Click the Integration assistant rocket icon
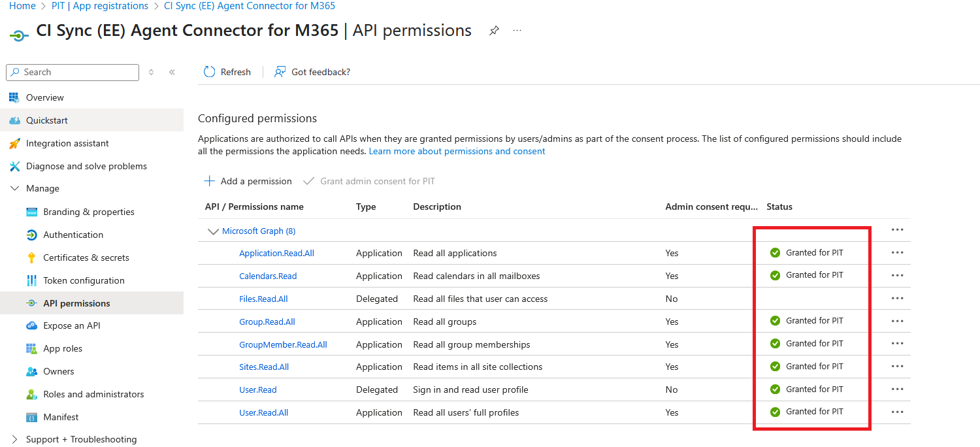The height and width of the screenshot is (447, 980). pos(14,143)
